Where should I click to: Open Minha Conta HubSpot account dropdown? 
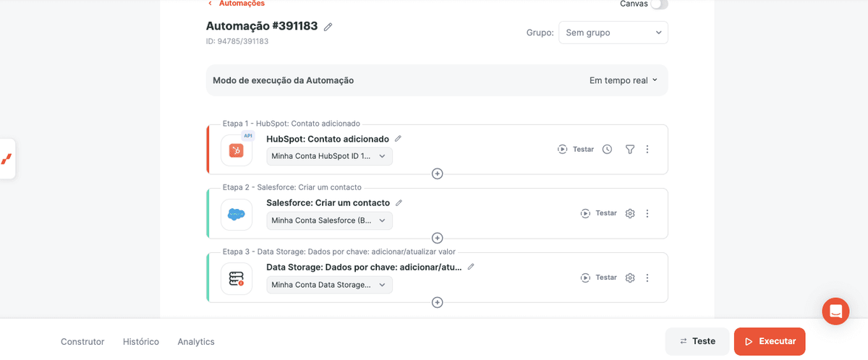pos(330,156)
